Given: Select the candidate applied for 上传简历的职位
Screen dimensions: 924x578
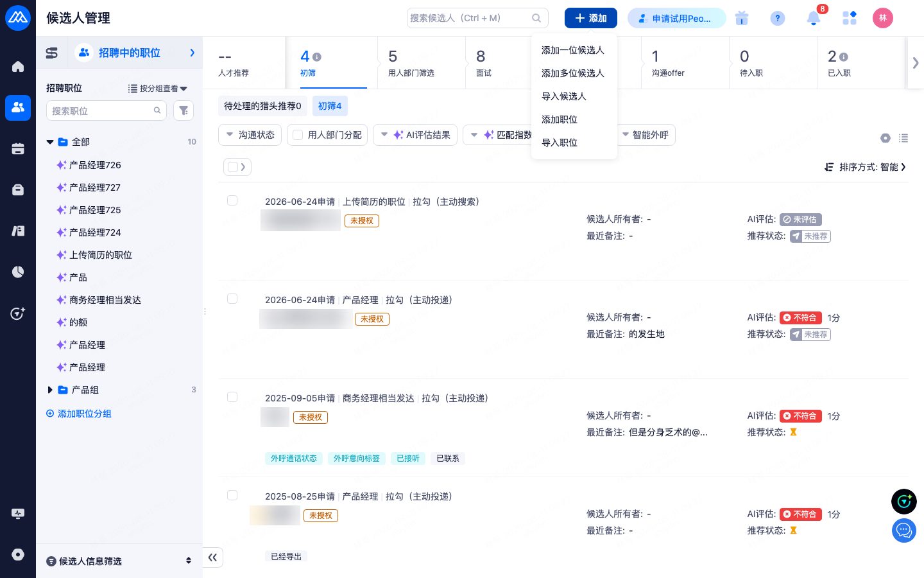Looking at the screenshot, I should click(x=232, y=200).
